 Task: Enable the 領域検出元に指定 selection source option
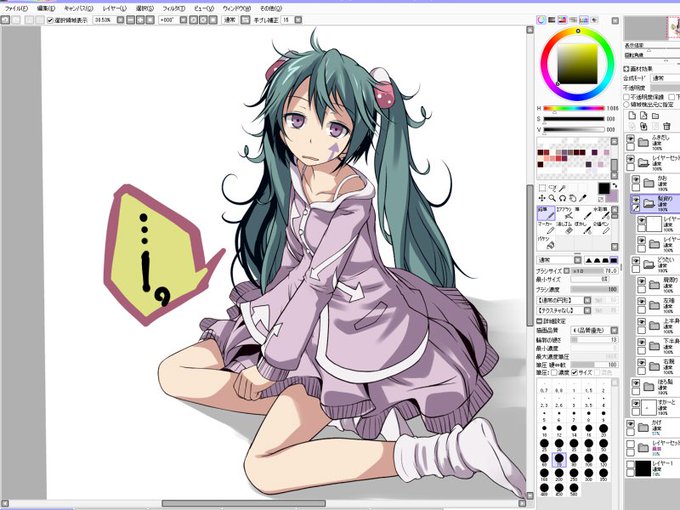(x=627, y=105)
